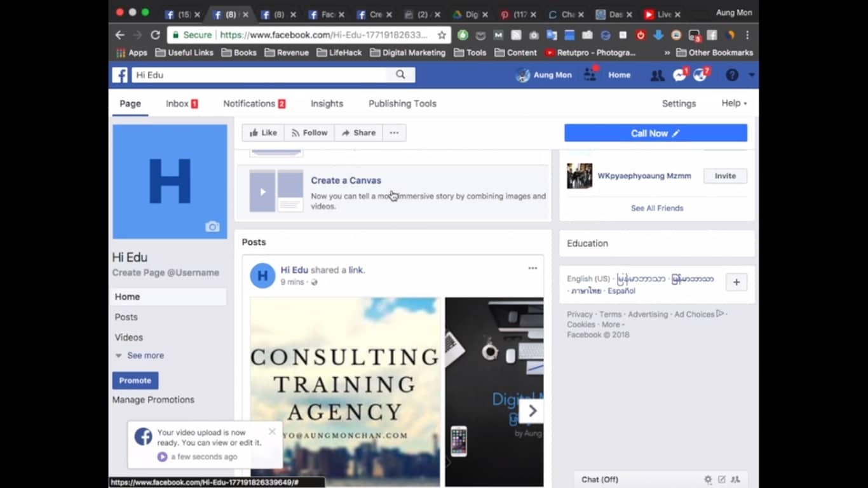868x488 pixels.
Task: Click the search magnifier button
Action: pos(400,75)
